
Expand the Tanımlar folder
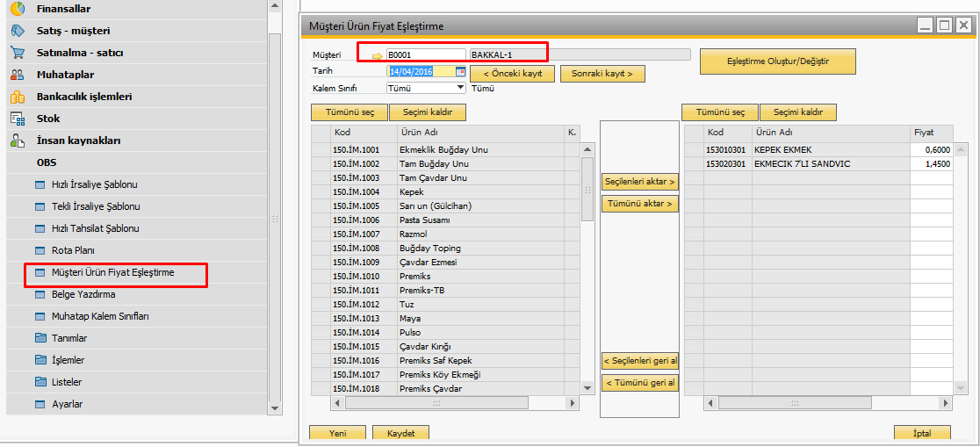pos(40,338)
